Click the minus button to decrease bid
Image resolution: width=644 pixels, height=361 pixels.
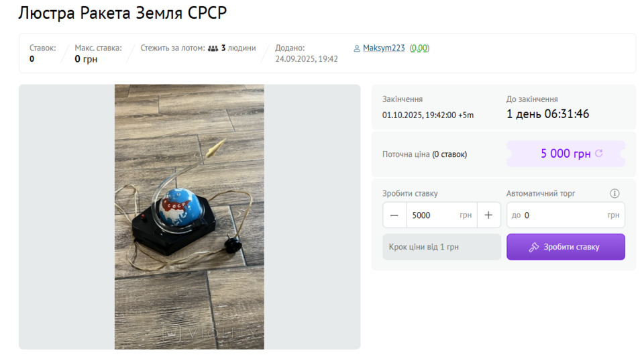pyautogui.click(x=394, y=215)
